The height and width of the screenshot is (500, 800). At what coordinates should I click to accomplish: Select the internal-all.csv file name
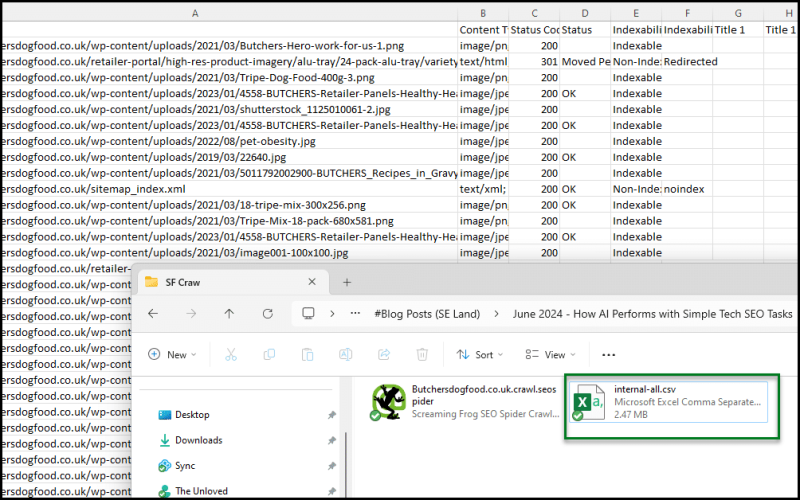(644, 389)
